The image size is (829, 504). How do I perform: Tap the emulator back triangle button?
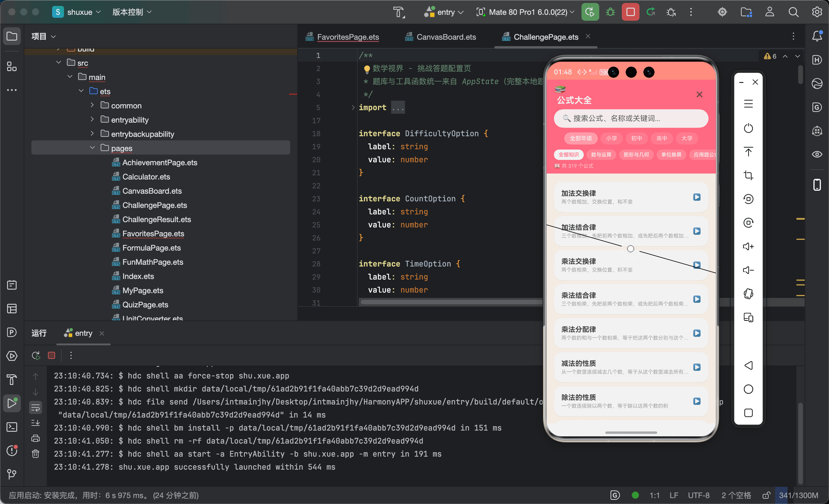pyautogui.click(x=748, y=365)
